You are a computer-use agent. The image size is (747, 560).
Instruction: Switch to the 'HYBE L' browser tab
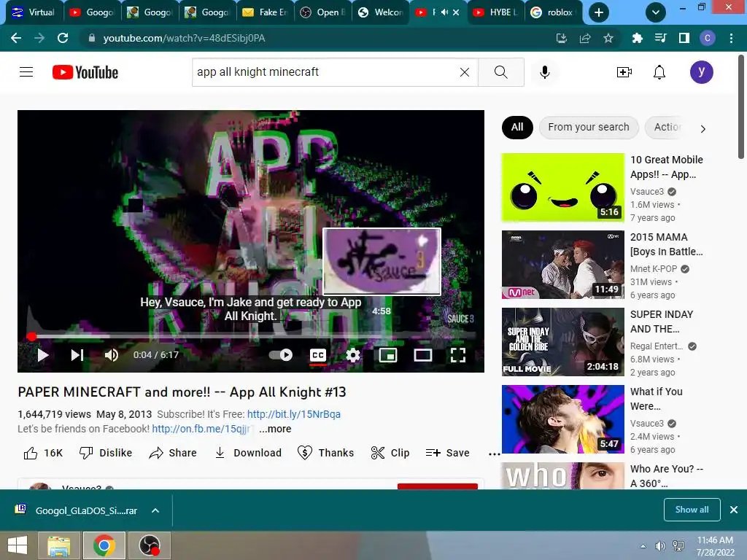pyautogui.click(x=496, y=12)
